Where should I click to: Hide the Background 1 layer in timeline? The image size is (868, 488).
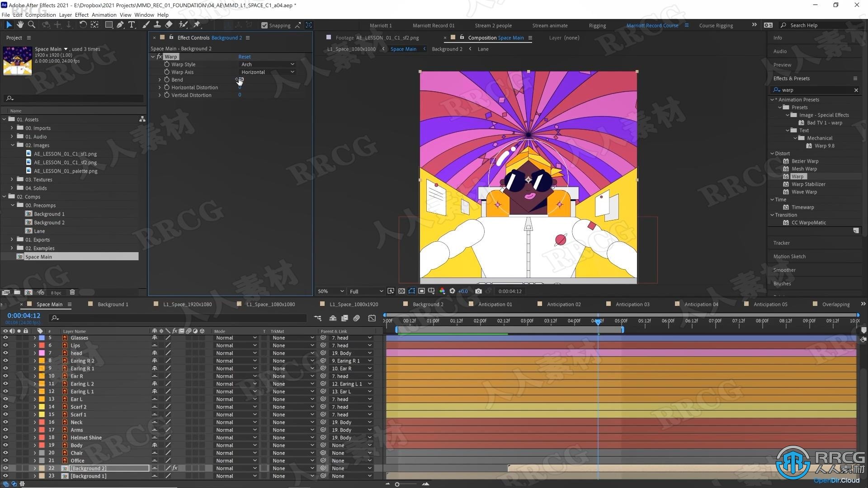tap(5, 476)
